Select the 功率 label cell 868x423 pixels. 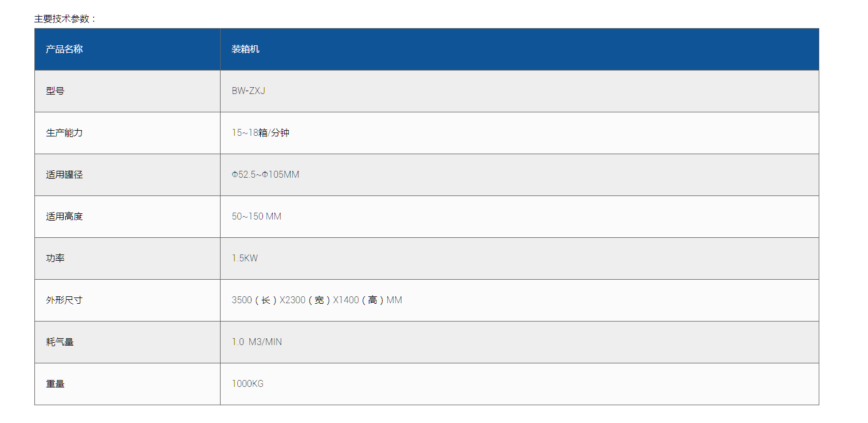55,258
